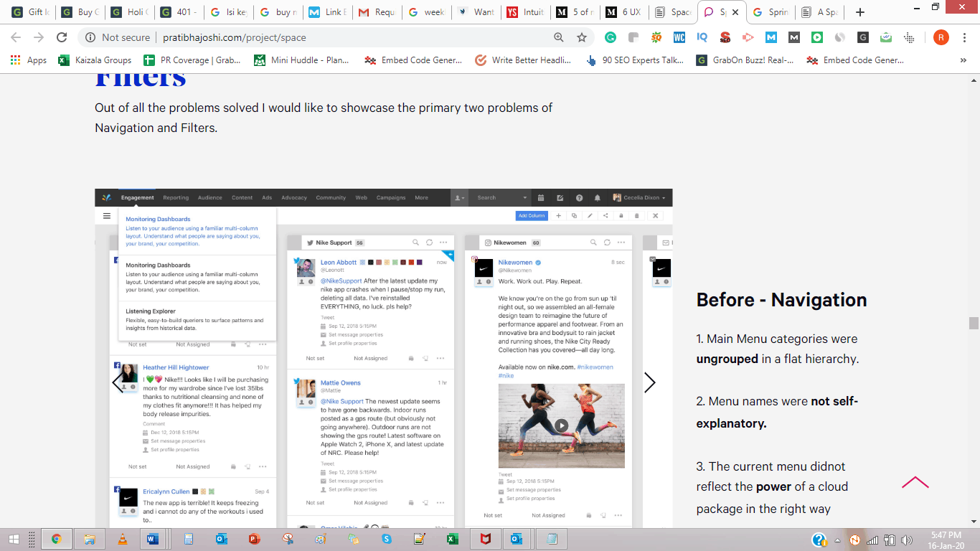This screenshot has height=551, width=980.
Task: Open the Apps shortcut in bookmarks bar
Action: (x=29, y=60)
